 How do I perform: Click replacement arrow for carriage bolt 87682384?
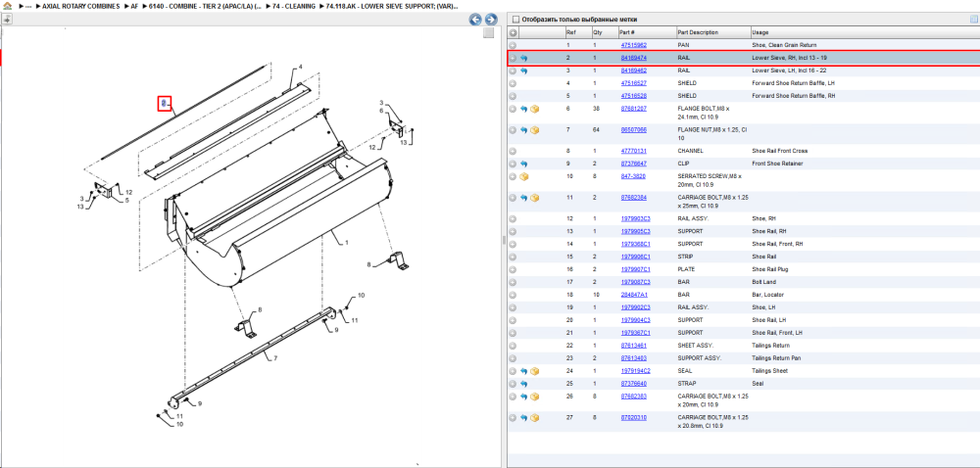pyautogui.click(x=523, y=198)
